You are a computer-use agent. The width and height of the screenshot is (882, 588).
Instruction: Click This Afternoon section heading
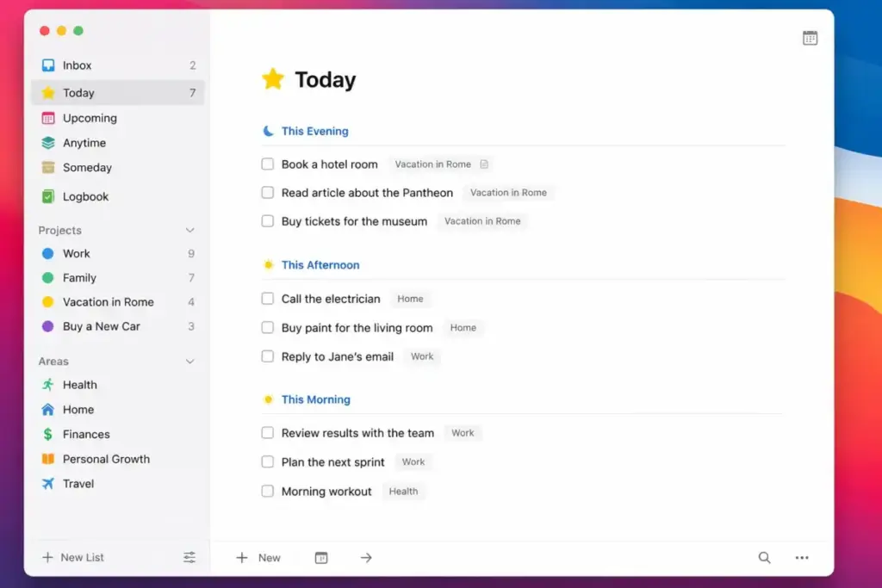[x=320, y=265]
